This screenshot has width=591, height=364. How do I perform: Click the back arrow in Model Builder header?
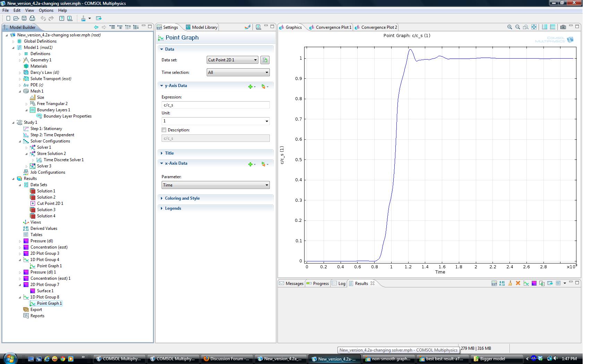click(96, 27)
